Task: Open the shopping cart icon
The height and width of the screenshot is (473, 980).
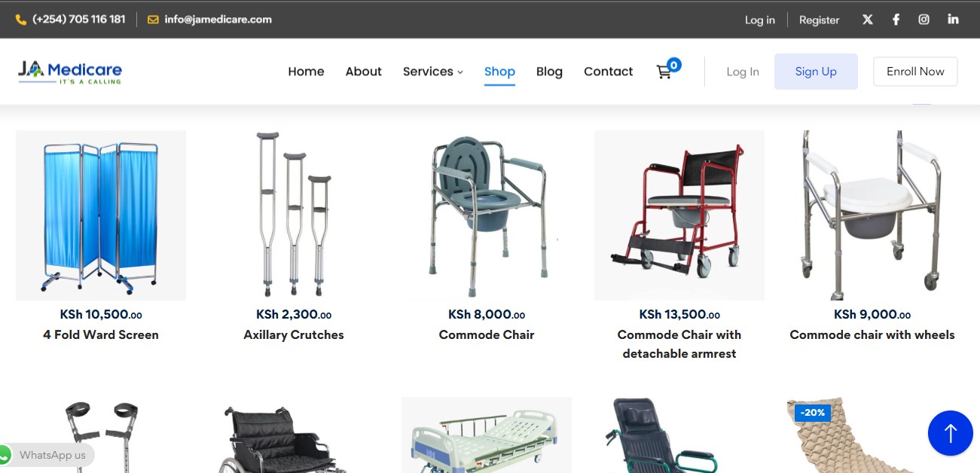Action: 665,71
